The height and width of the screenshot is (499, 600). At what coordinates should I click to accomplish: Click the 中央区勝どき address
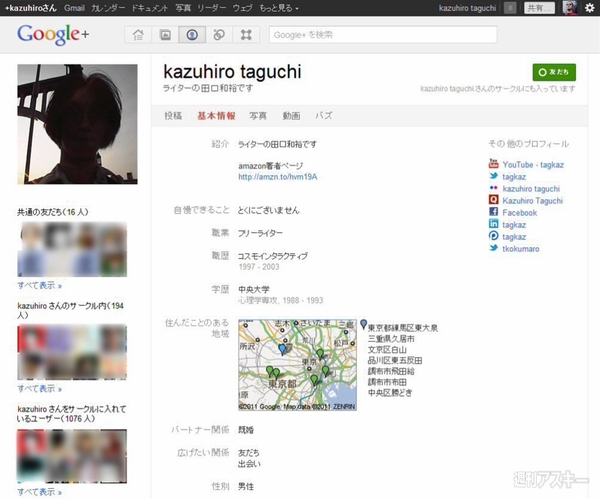[390, 393]
